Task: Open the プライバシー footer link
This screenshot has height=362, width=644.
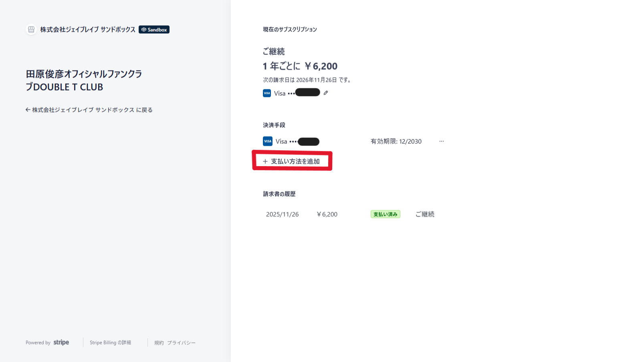Action: click(x=181, y=343)
